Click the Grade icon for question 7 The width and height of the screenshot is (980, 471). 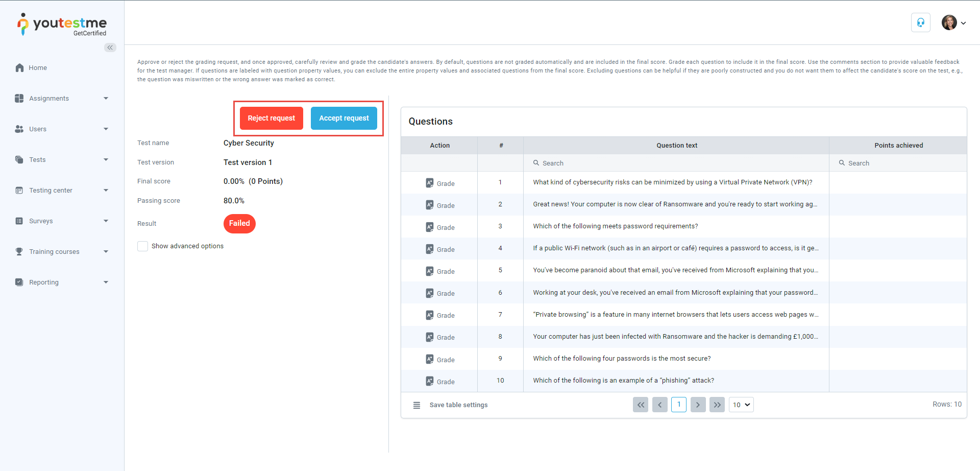[430, 315]
